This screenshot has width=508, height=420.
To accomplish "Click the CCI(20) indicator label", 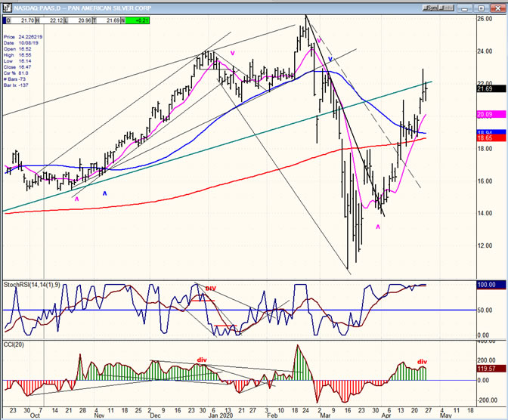I will 14,344.
